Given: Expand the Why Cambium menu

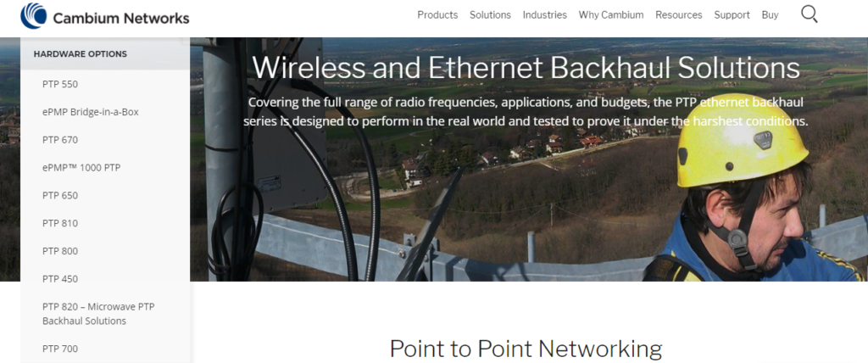Looking at the screenshot, I should [611, 15].
